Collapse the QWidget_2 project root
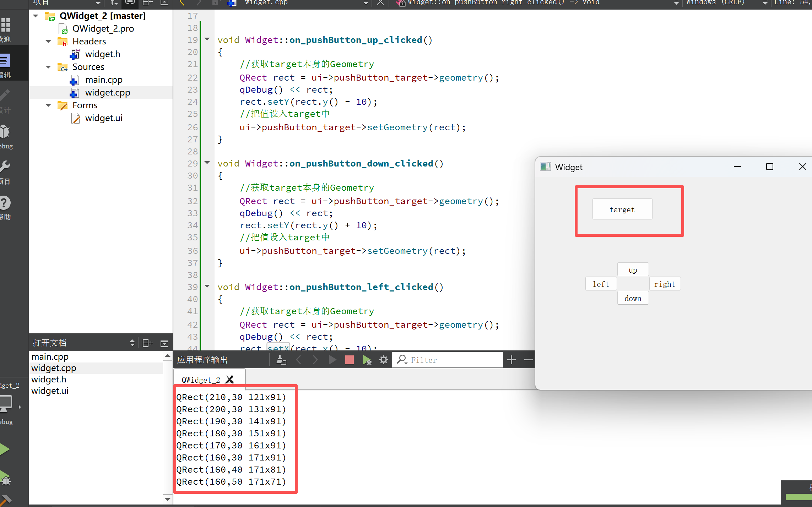The width and height of the screenshot is (812, 507). pyautogui.click(x=36, y=16)
